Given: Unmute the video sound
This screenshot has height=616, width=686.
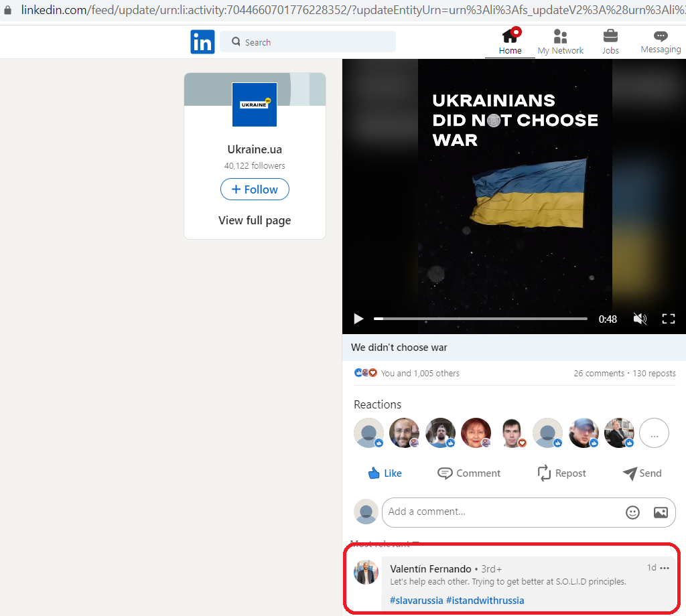Looking at the screenshot, I should [x=640, y=319].
